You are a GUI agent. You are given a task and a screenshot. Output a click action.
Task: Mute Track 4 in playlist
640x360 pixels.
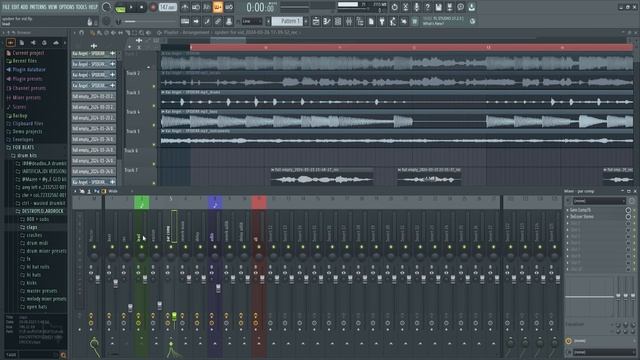click(x=154, y=125)
